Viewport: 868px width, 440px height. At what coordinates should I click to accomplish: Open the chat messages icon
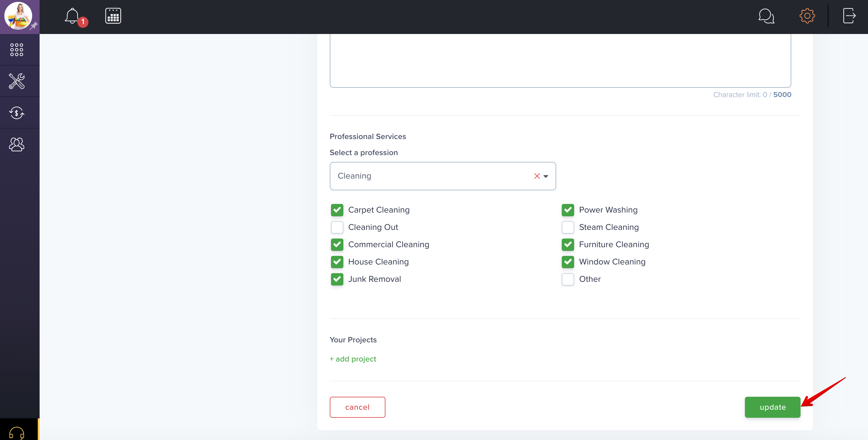click(766, 16)
